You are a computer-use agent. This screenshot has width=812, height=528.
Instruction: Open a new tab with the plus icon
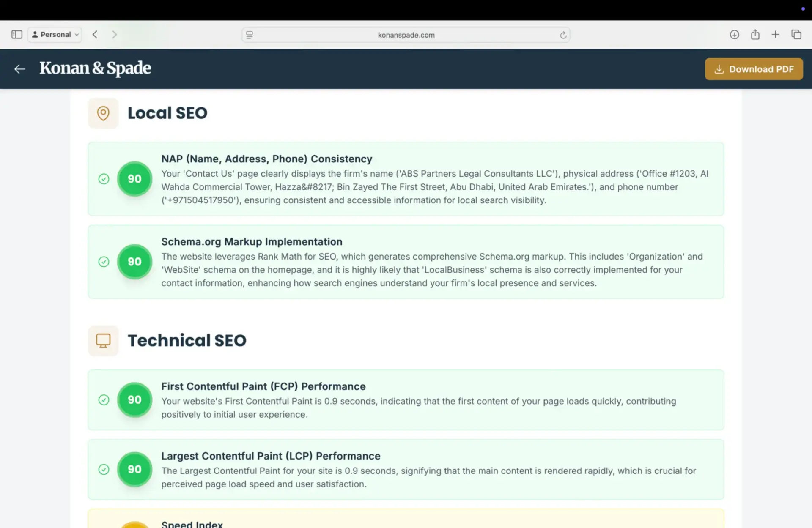pyautogui.click(x=775, y=35)
